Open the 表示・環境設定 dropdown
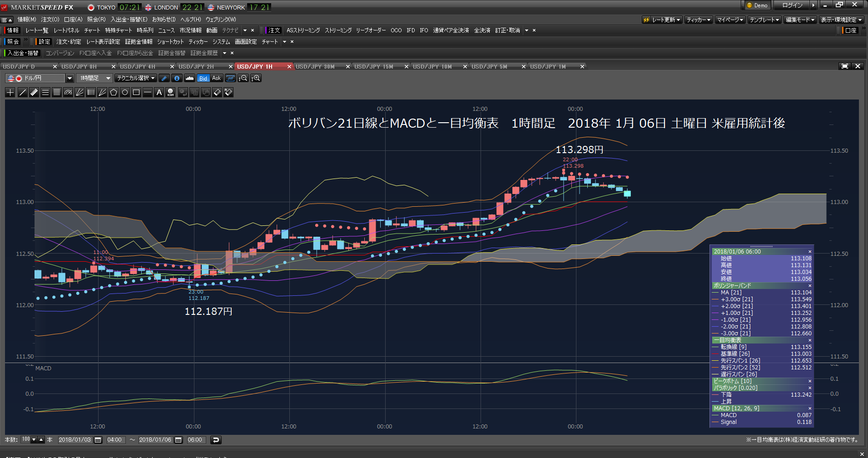Viewport: 868px width, 458px height. click(x=841, y=20)
